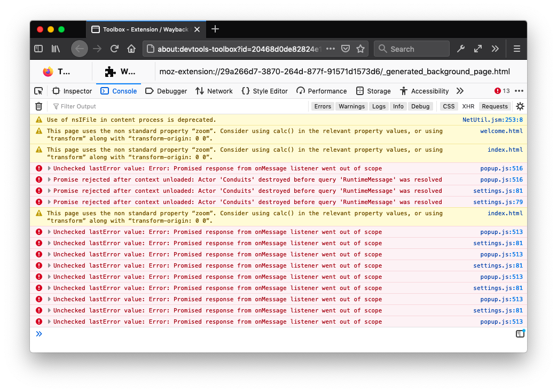Viewport: 557px width, 392px height.
Task: Switch to the Console tab
Action: pos(119,91)
